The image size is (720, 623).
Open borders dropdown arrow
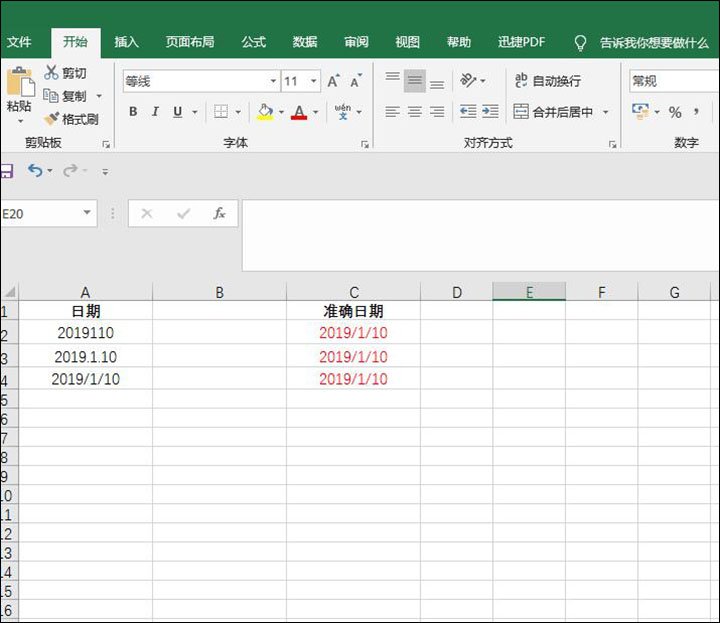(x=238, y=112)
